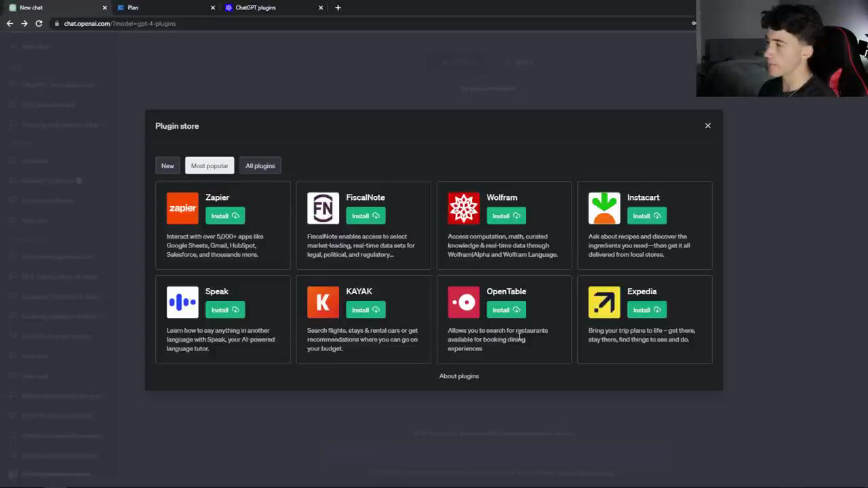Show All plugins filter
868x488 pixels.
coord(260,165)
